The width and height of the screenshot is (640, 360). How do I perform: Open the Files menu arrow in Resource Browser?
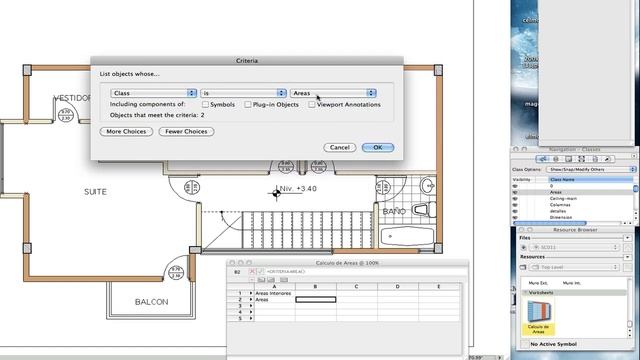pos(628,238)
